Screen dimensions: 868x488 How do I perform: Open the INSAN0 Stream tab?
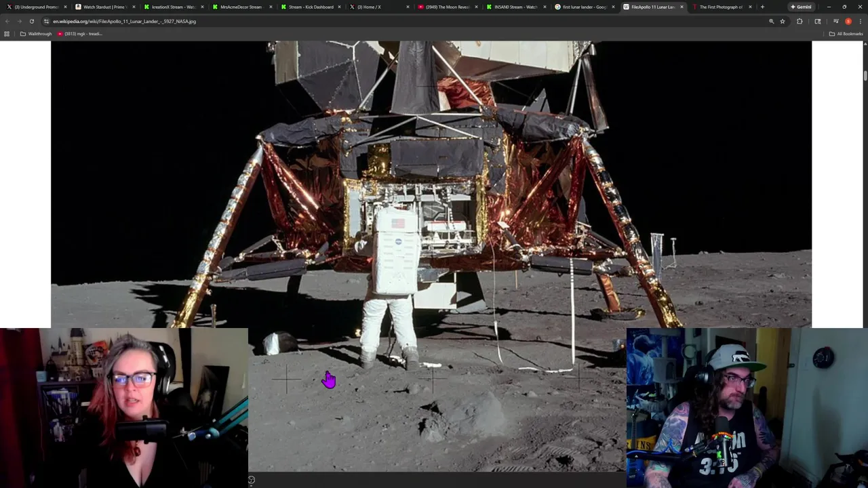(x=515, y=7)
